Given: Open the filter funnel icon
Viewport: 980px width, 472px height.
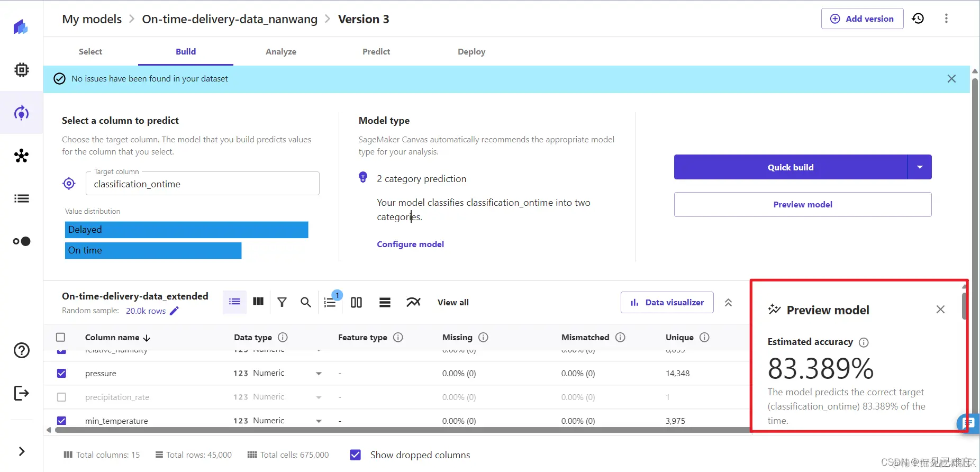Looking at the screenshot, I should click(x=282, y=302).
